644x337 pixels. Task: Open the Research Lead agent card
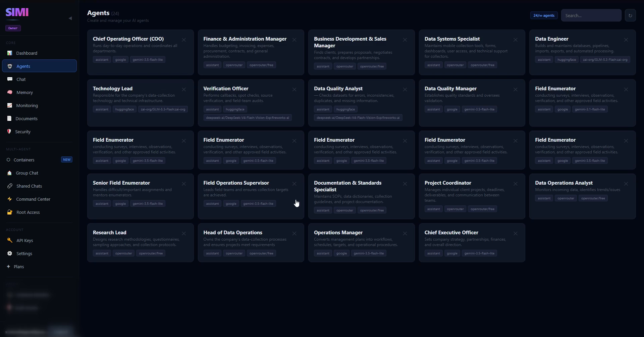tap(140, 242)
